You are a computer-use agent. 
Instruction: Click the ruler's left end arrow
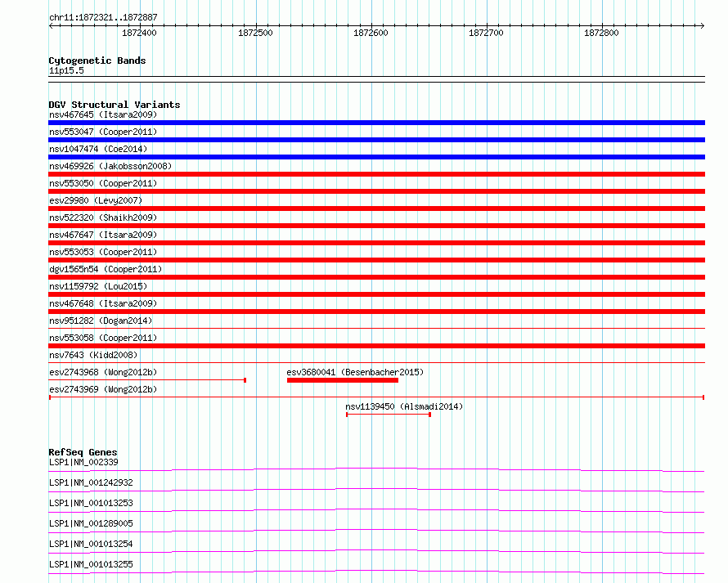(x=51, y=25)
